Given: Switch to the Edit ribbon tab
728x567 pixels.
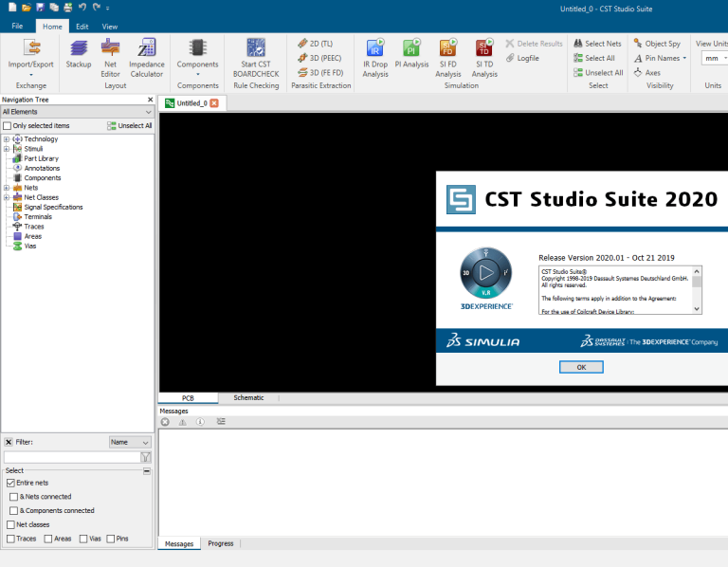Looking at the screenshot, I should [x=82, y=27].
